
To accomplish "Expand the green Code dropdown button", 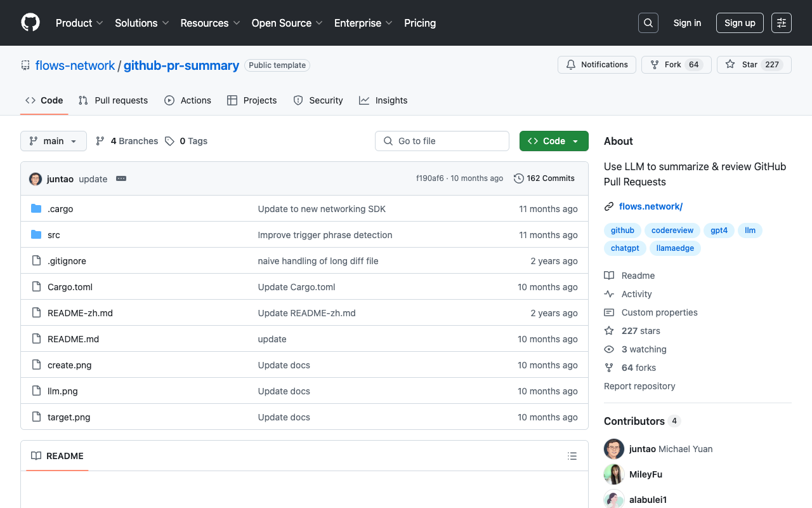I will point(554,141).
